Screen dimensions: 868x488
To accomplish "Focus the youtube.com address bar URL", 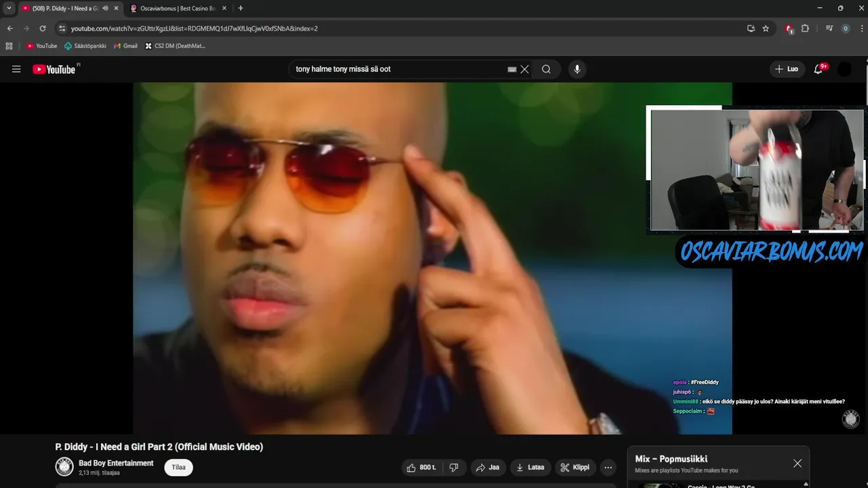I will (x=195, y=28).
